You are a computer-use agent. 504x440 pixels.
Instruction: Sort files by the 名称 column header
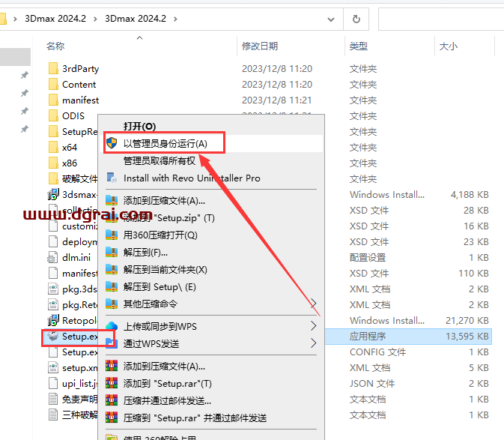55,46
